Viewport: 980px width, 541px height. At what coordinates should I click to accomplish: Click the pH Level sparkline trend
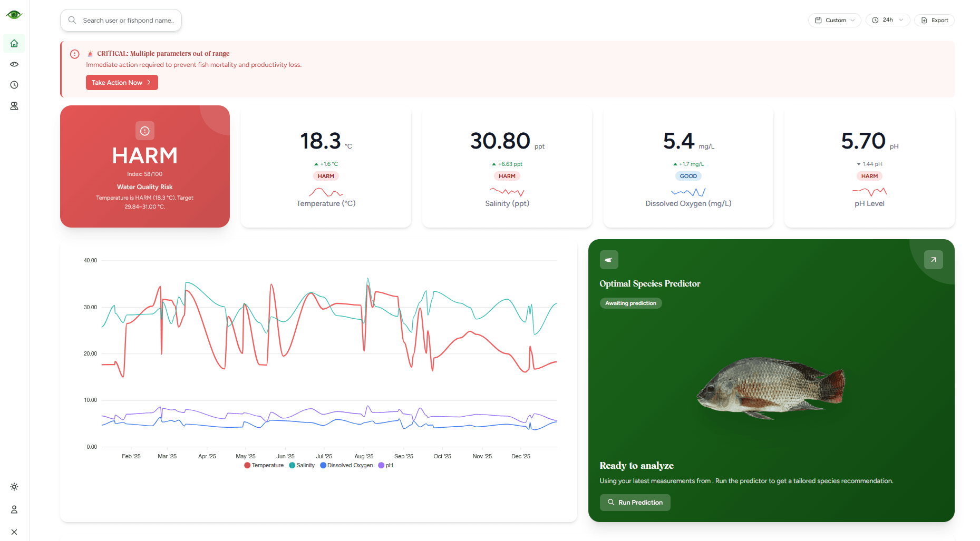click(869, 192)
